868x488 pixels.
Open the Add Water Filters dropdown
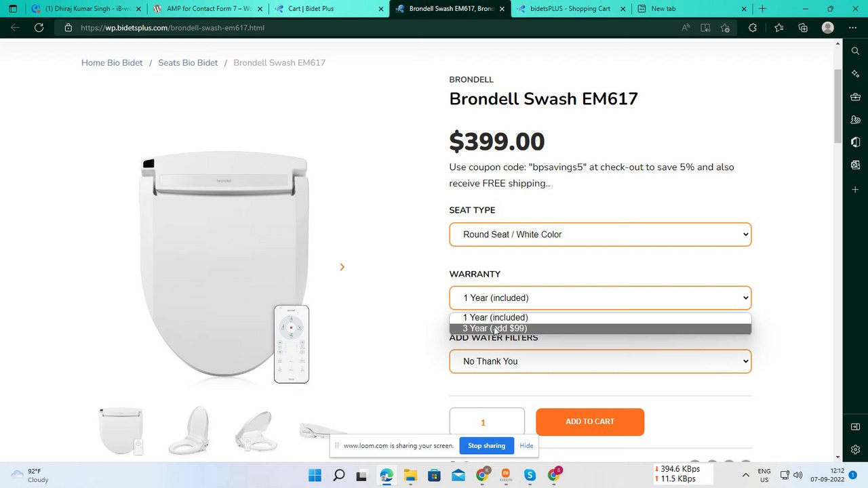click(x=600, y=361)
